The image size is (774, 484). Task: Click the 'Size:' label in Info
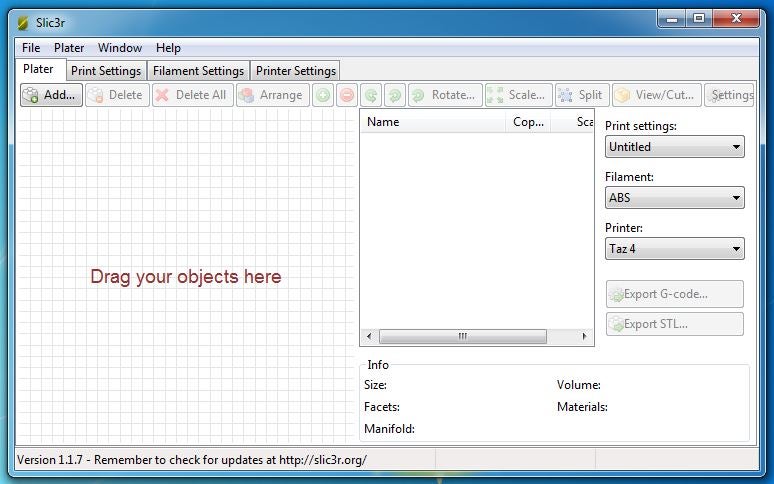point(375,385)
